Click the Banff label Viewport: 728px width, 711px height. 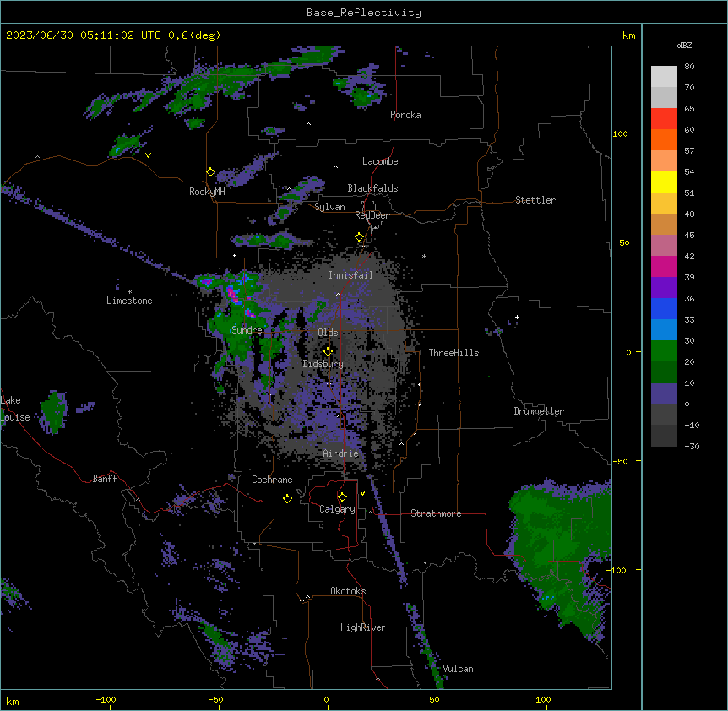[x=105, y=479]
